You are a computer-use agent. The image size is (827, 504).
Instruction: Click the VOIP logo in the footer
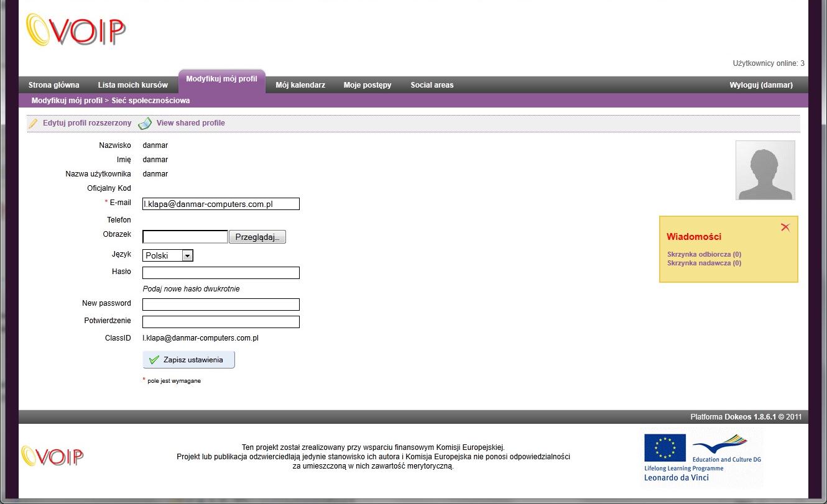click(52, 456)
